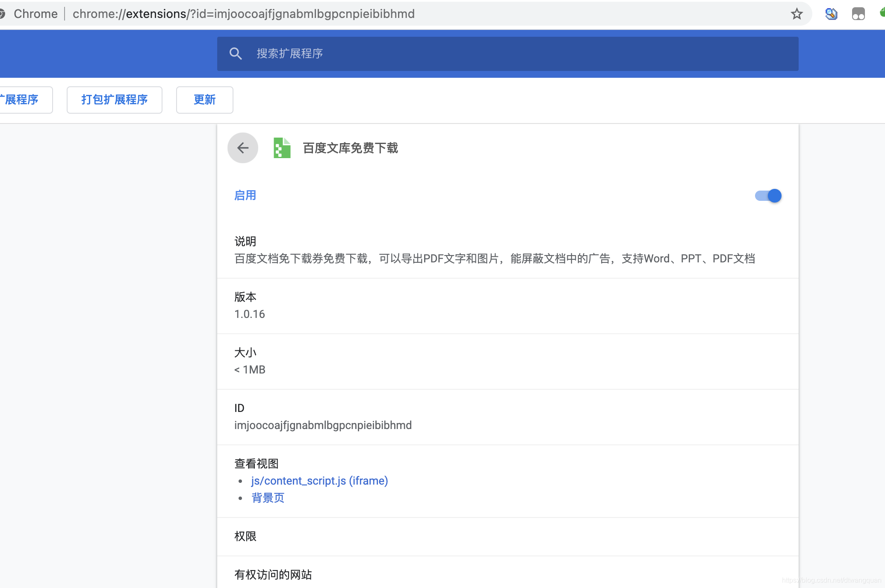Bookmark page with the star icon
The image size is (885, 588).
(x=797, y=14)
